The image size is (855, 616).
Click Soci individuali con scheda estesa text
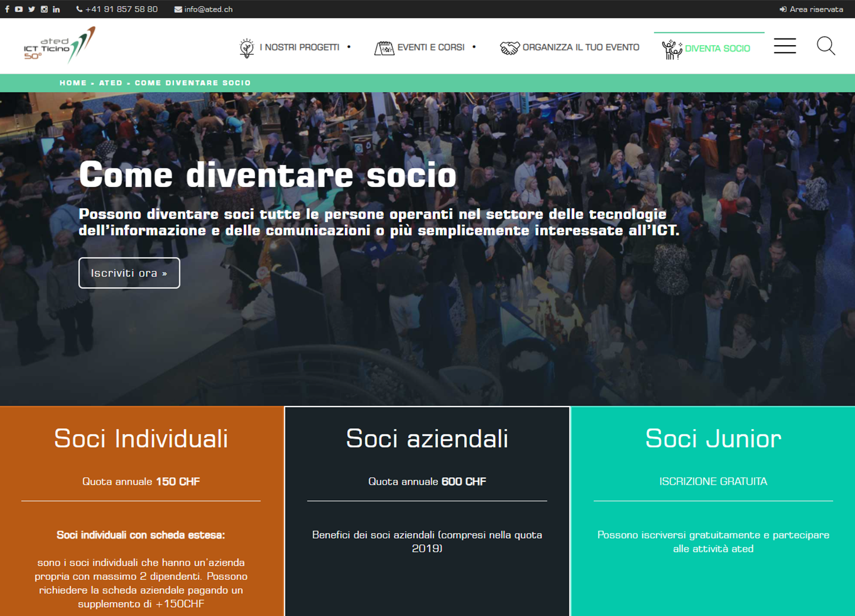(141, 535)
